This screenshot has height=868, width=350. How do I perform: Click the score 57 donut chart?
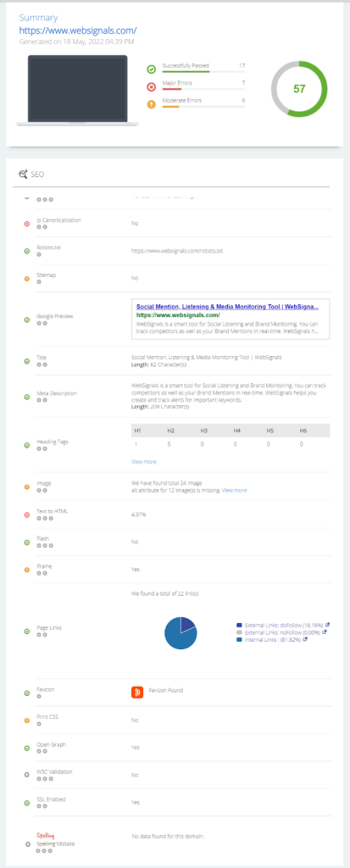(299, 88)
